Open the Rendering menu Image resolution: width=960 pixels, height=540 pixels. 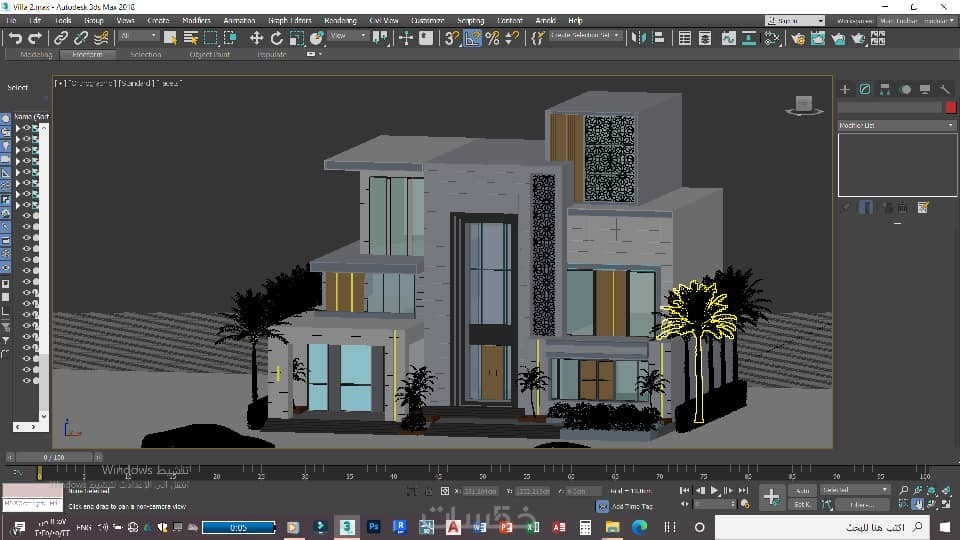[x=340, y=20]
